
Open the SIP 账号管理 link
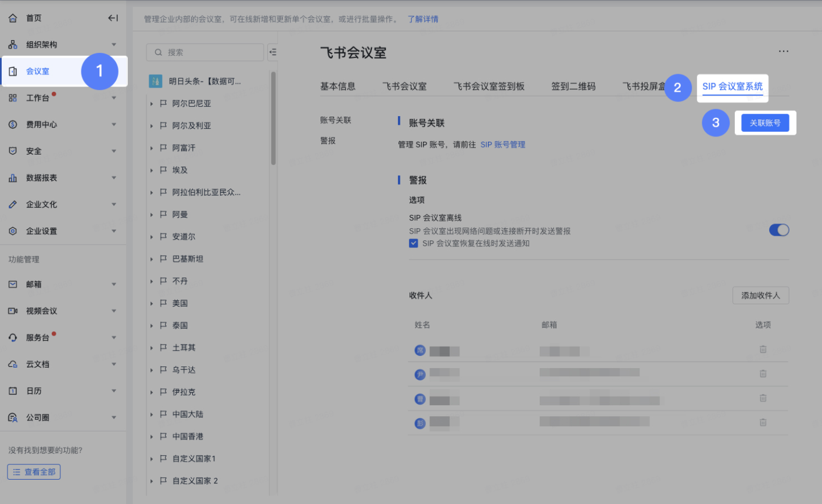(502, 145)
